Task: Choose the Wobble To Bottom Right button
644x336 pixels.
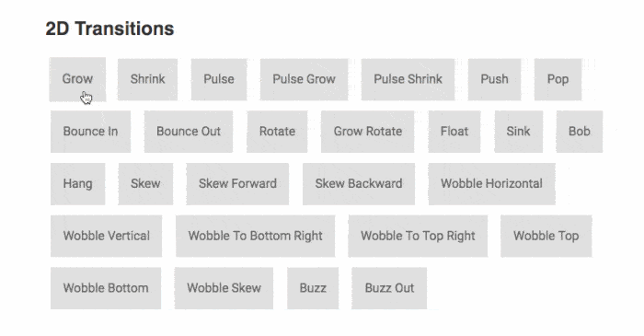Action: (256, 236)
